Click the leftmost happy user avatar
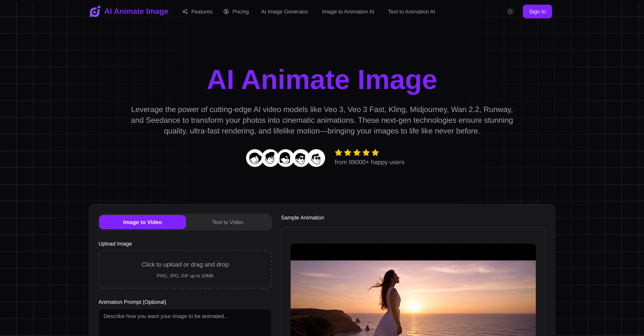Image resolution: width=644 pixels, height=336 pixels. click(x=254, y=158)
